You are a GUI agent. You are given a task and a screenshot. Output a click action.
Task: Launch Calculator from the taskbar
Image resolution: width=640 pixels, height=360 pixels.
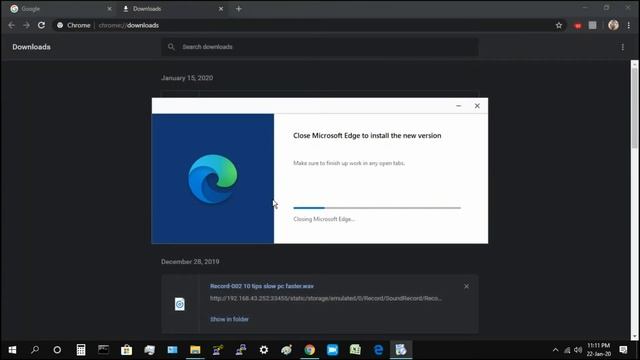(x=81, y=350)
